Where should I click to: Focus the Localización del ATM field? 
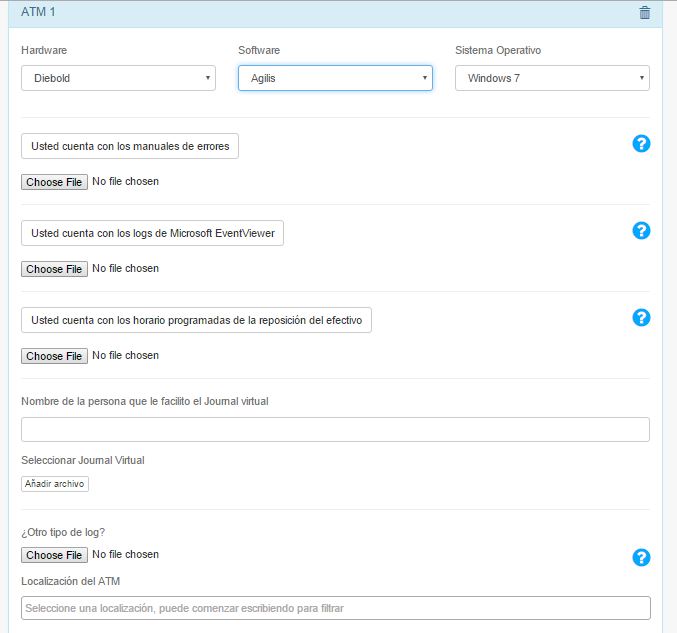click(x=335, y=608)
